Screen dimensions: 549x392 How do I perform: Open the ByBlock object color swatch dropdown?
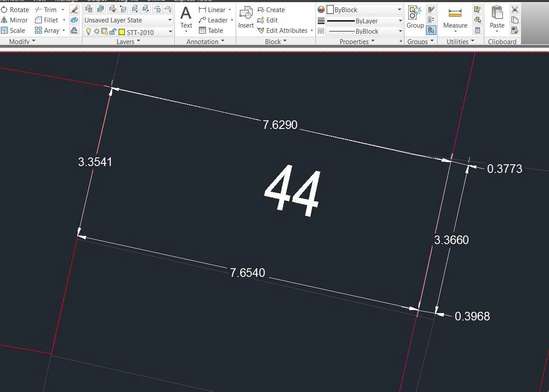[365, 9]
